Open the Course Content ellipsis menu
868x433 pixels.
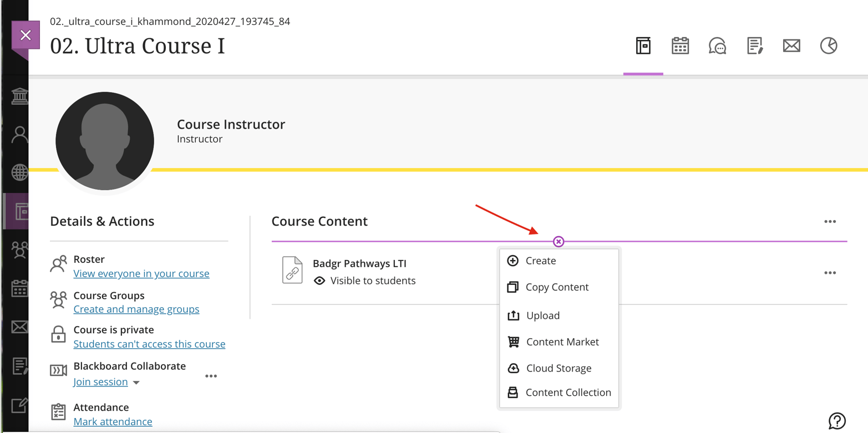pos(830,221)
